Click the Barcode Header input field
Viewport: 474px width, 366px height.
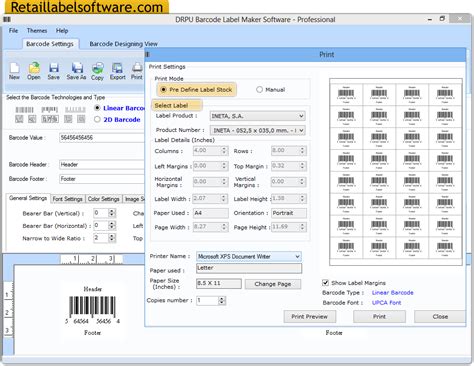coord(102,164)
